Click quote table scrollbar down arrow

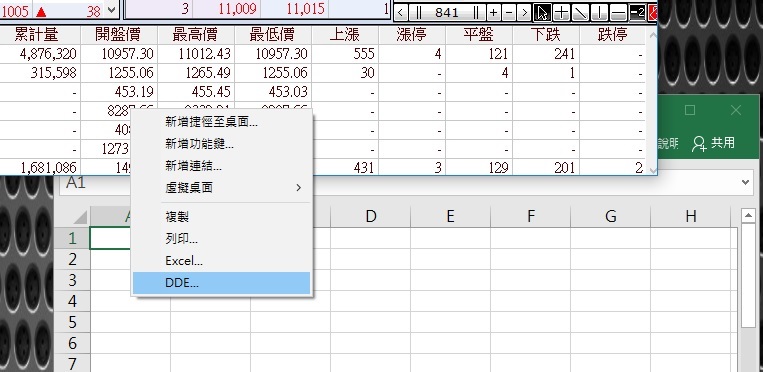point(653,169)
